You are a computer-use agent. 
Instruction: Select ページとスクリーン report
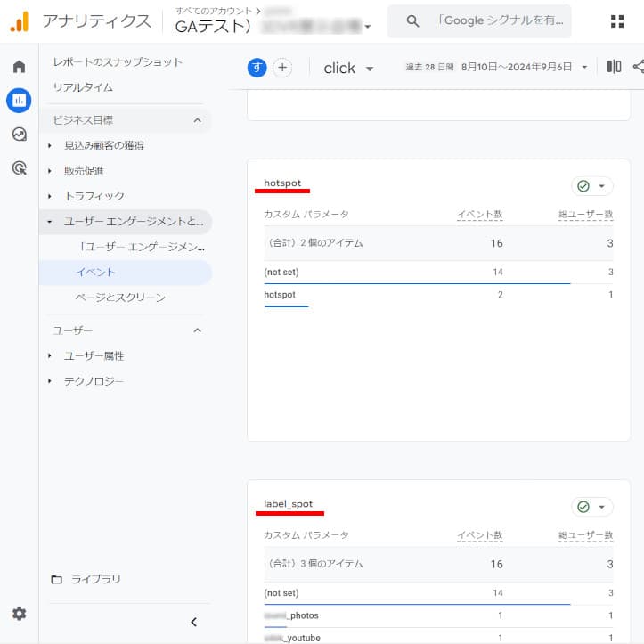pyautogui.click(x=120, y=298)
